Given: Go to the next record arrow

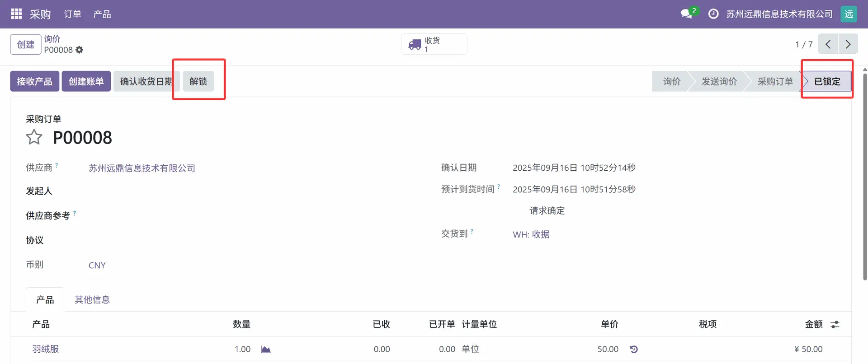Looking at the screenshot, I should (848, 44).
